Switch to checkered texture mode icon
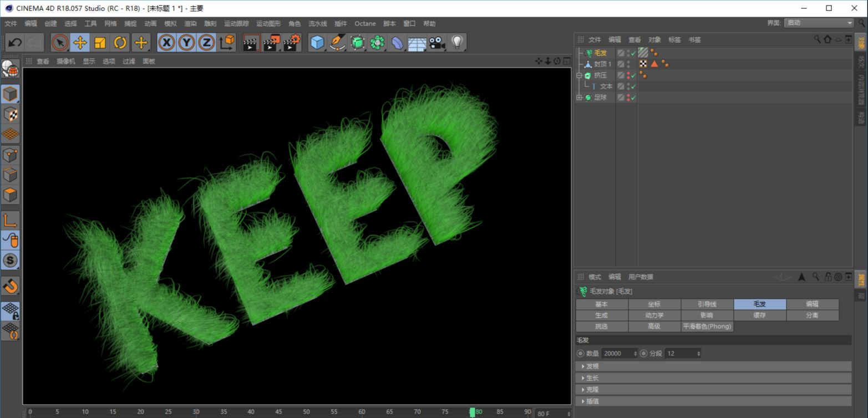868x418 pixels. point(11,114)
